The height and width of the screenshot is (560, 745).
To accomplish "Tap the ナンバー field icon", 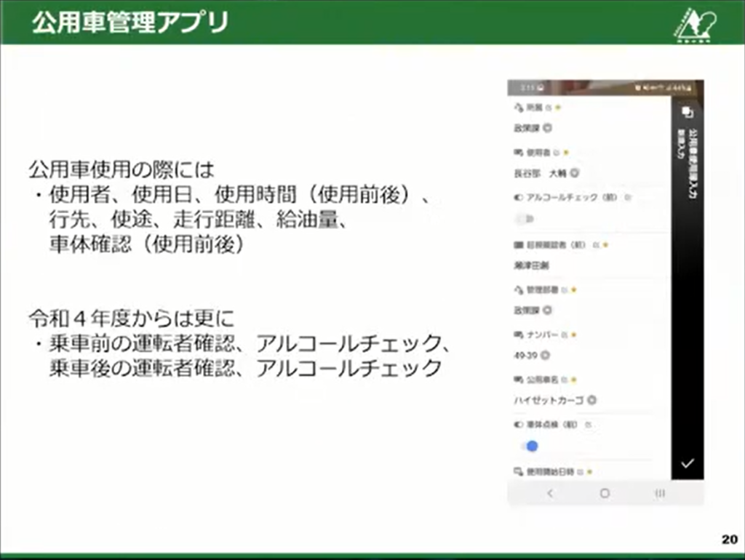I will (x=518, y=335).
